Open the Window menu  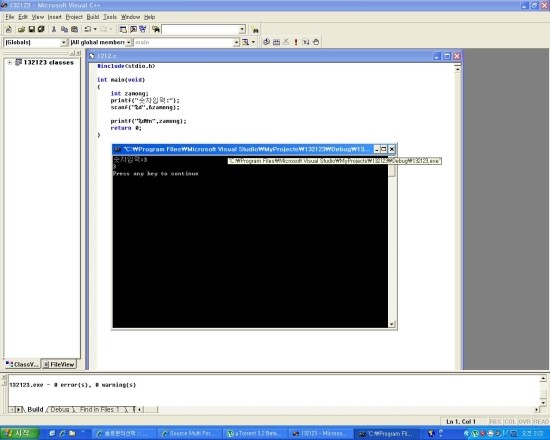[130, 17]
